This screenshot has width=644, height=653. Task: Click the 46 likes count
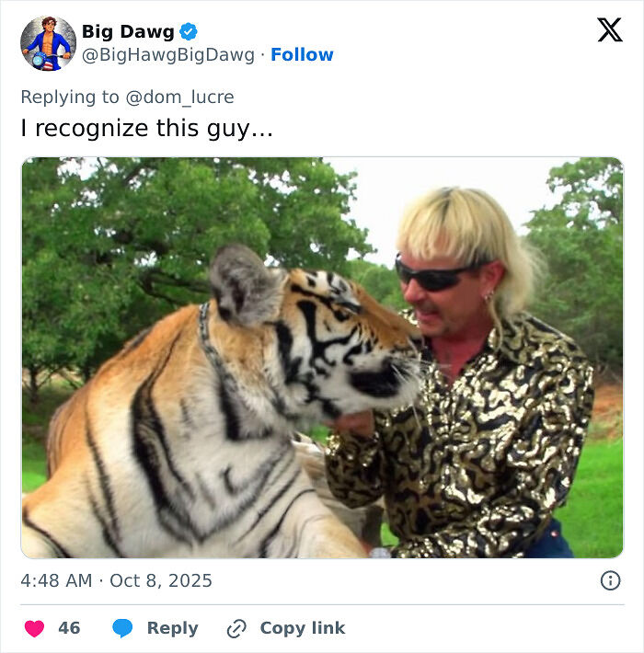click(x=69, y=628)
